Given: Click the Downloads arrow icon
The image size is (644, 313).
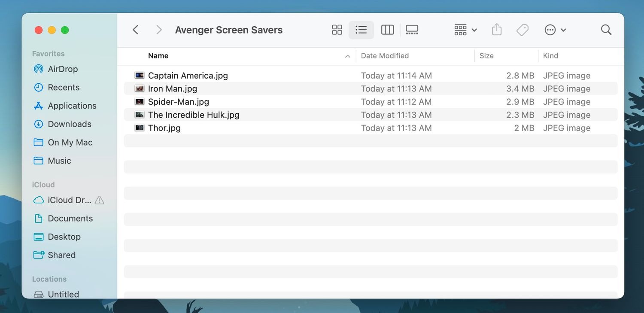Looking at the screenshot, I should [x=39, y=124].
